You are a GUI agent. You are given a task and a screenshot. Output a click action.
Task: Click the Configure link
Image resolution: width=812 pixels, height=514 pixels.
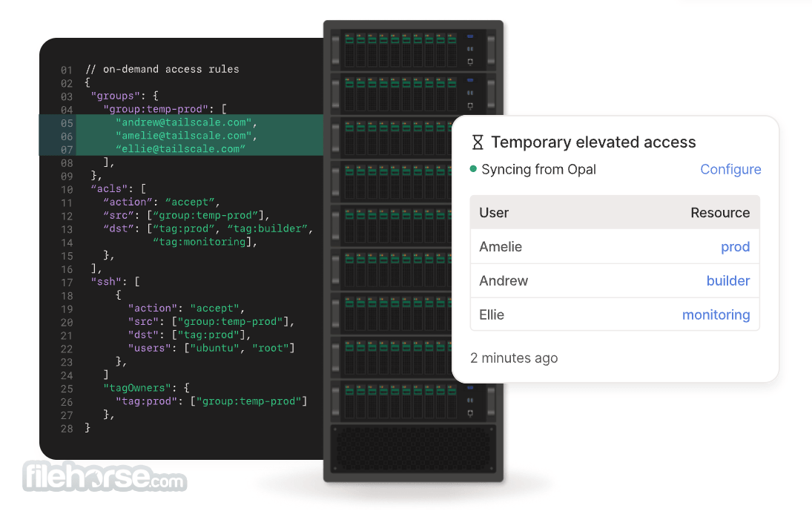pos(730,169)
